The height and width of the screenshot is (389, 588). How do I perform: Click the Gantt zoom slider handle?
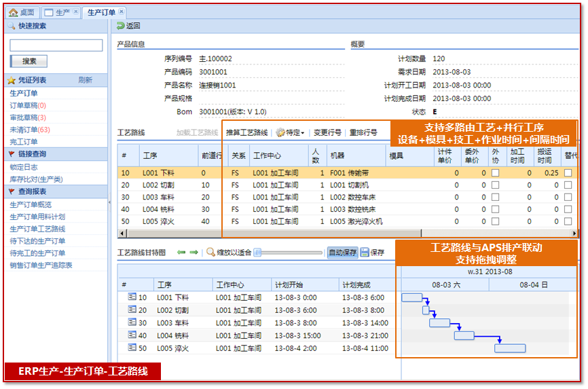257,253
